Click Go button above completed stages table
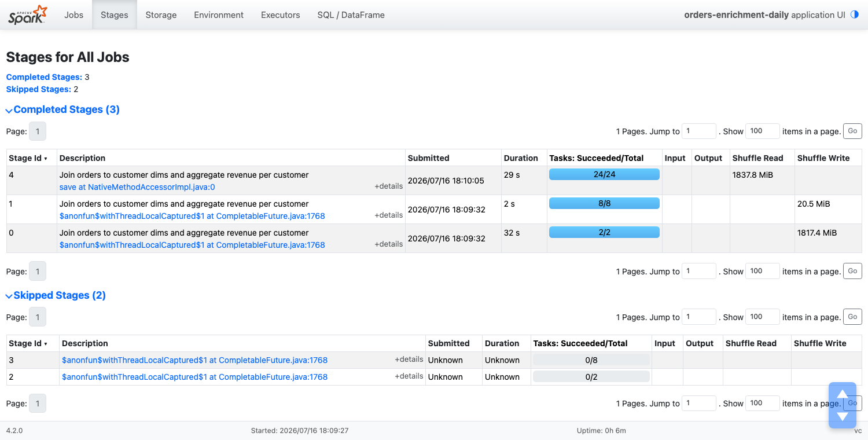Screen dimensions: 868x440 coord(852,131)
